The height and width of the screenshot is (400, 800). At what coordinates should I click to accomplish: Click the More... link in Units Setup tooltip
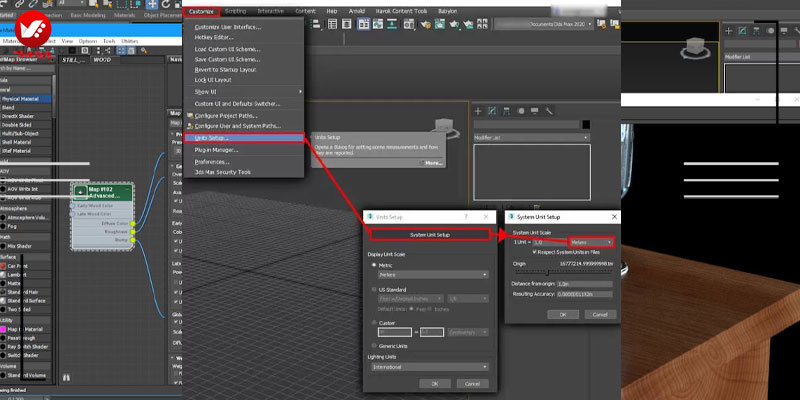click(x=432, y=163)
